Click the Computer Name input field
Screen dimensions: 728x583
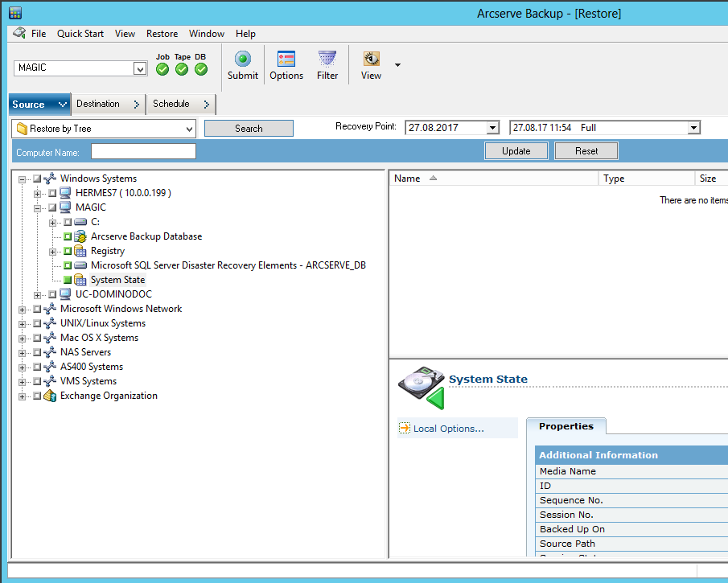143,151
